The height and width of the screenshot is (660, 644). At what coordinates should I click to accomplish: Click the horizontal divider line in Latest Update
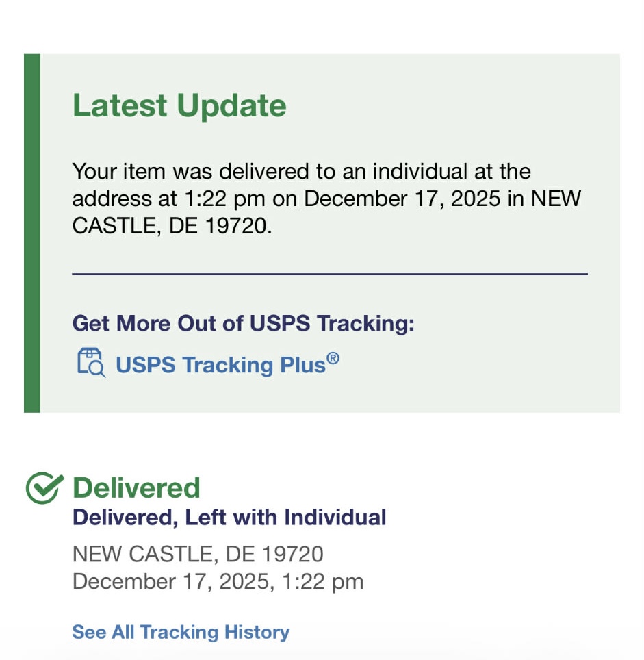pos(329,275)
